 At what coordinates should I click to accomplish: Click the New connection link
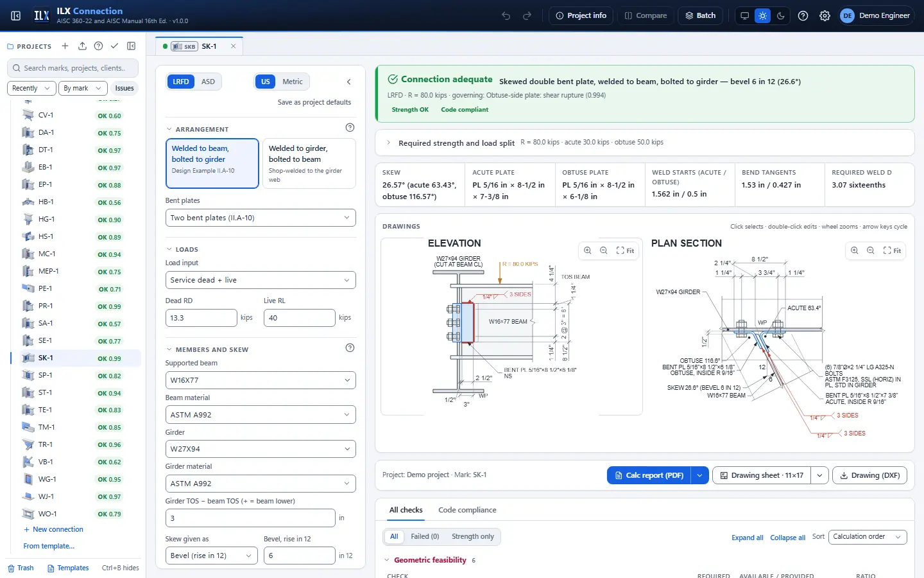[53, 529]
